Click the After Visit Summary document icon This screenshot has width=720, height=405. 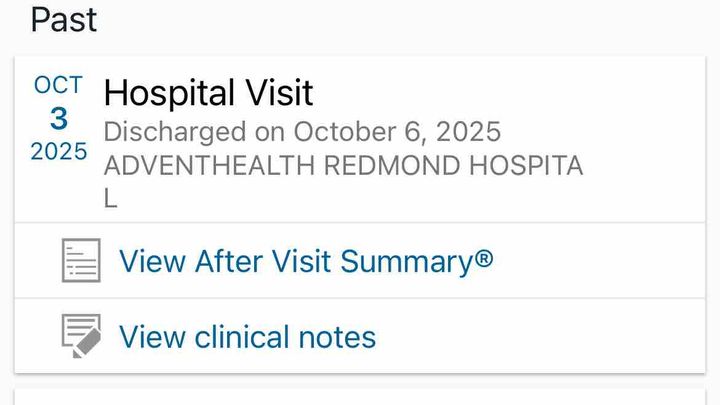[81, 261]
